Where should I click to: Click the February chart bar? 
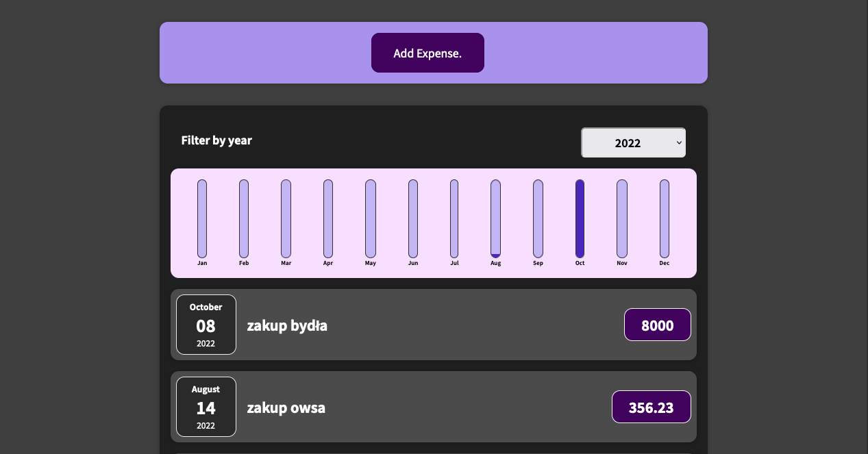244,218
